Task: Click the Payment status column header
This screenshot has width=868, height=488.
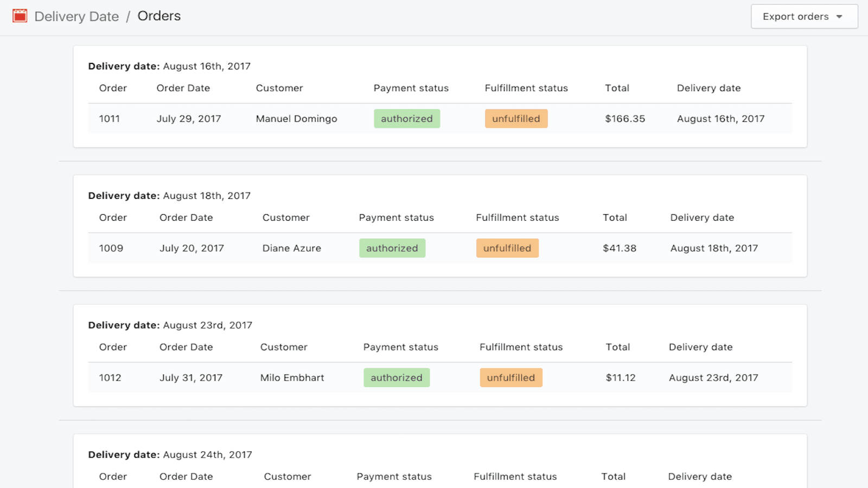Action: pyautogui.click(x=411, y=88)
